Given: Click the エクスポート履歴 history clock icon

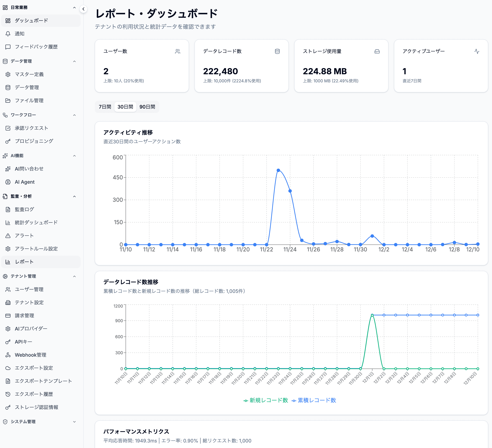Looking at the screenshot, I should (x=8, y=394).
